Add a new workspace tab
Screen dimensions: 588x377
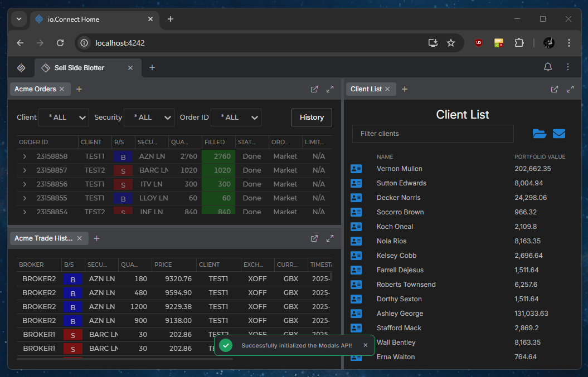152,68
